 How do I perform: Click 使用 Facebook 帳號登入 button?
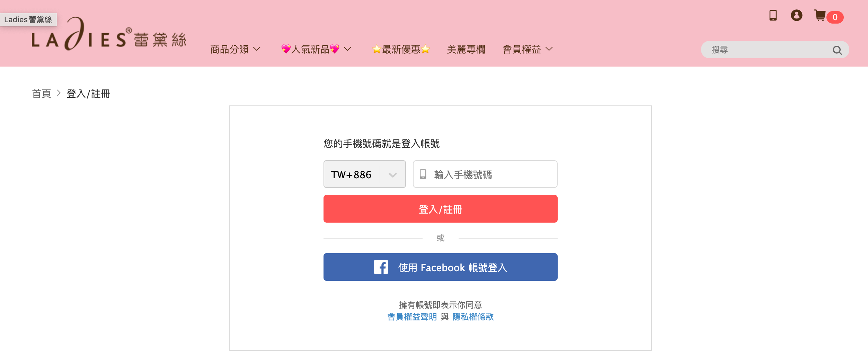pyautogui.click(x=440, y=267)
